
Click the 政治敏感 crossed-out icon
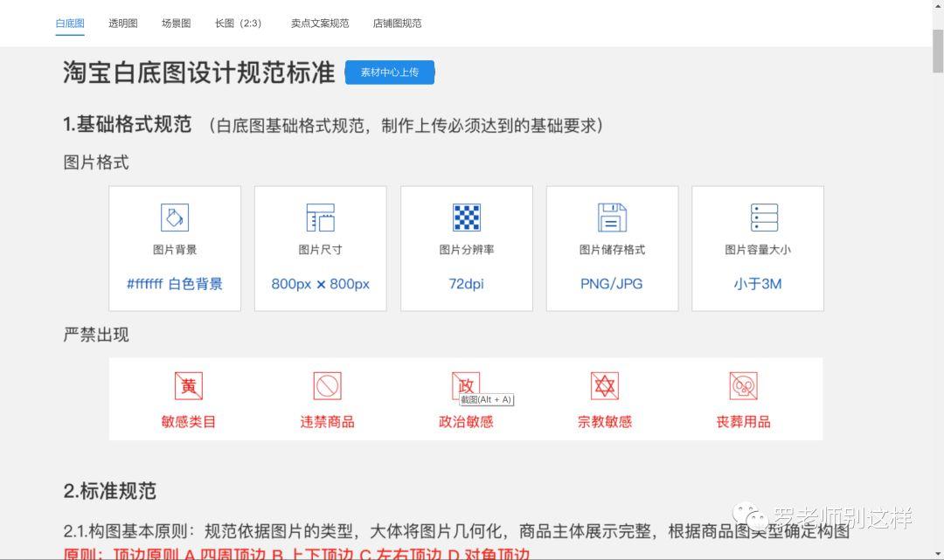[x=466, y=385]
